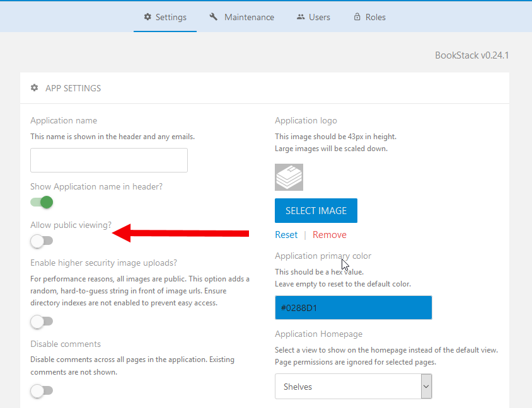Switch to the Maintenance tab
532x408 pixels.
241,17
